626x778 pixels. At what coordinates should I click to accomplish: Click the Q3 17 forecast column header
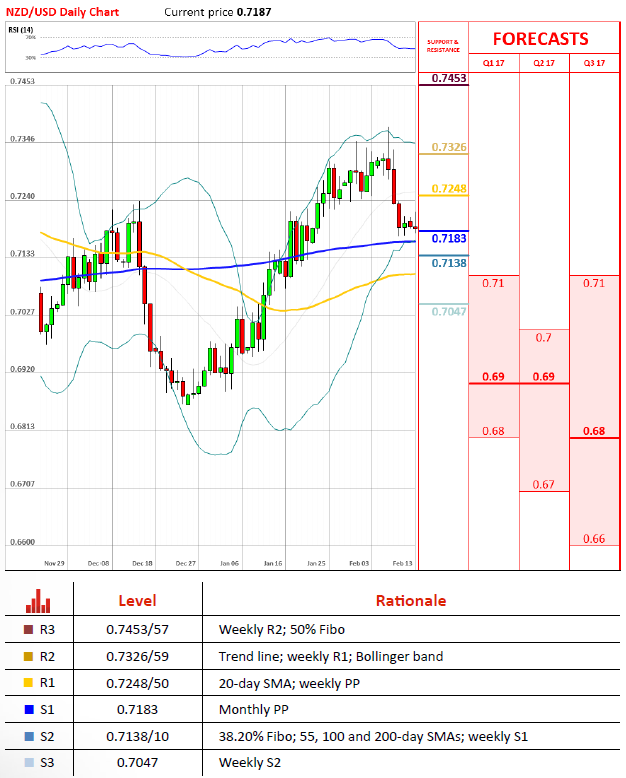pyautogui.click(x=594, y=63)
